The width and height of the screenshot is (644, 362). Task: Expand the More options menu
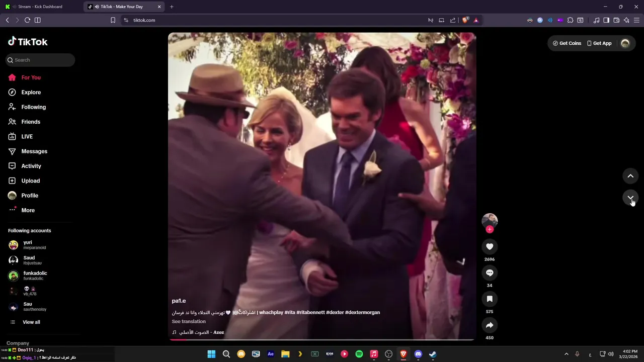pos(21,210)
